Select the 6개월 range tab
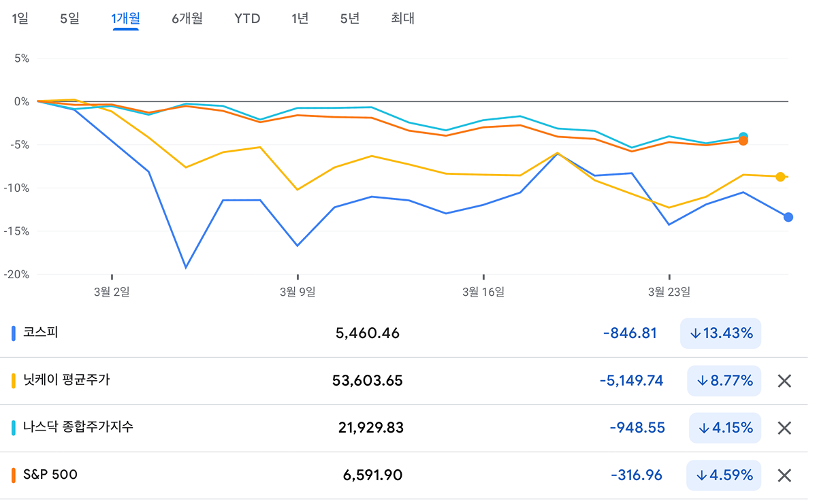 (187, 18)
